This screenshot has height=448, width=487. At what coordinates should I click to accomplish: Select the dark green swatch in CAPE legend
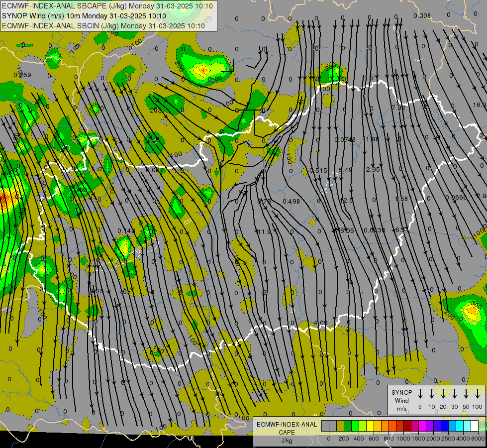(348, 426)
